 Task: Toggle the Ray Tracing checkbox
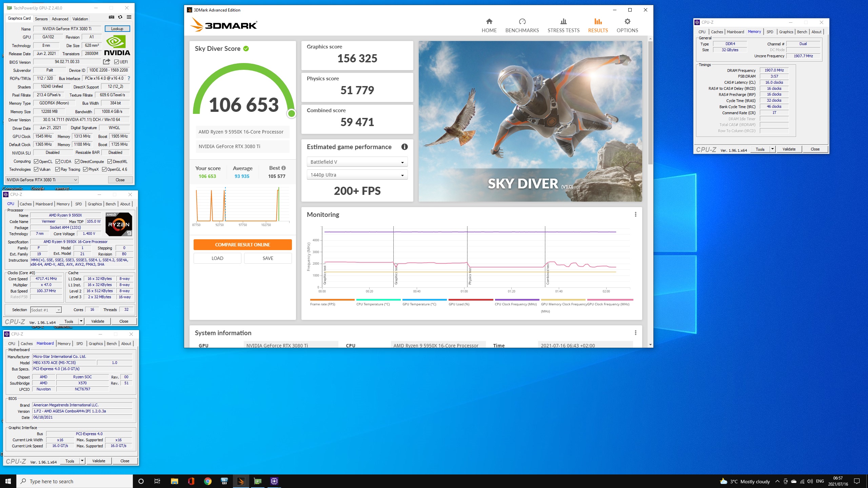pos(57,169)
